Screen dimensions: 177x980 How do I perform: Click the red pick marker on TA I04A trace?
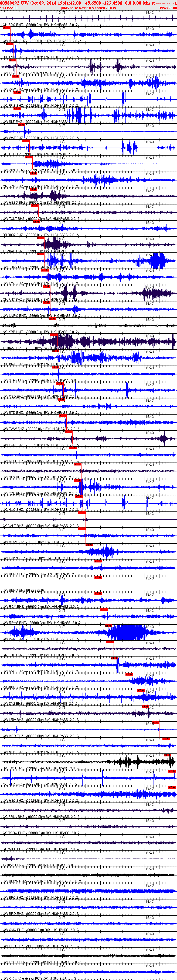click(56, 351)
